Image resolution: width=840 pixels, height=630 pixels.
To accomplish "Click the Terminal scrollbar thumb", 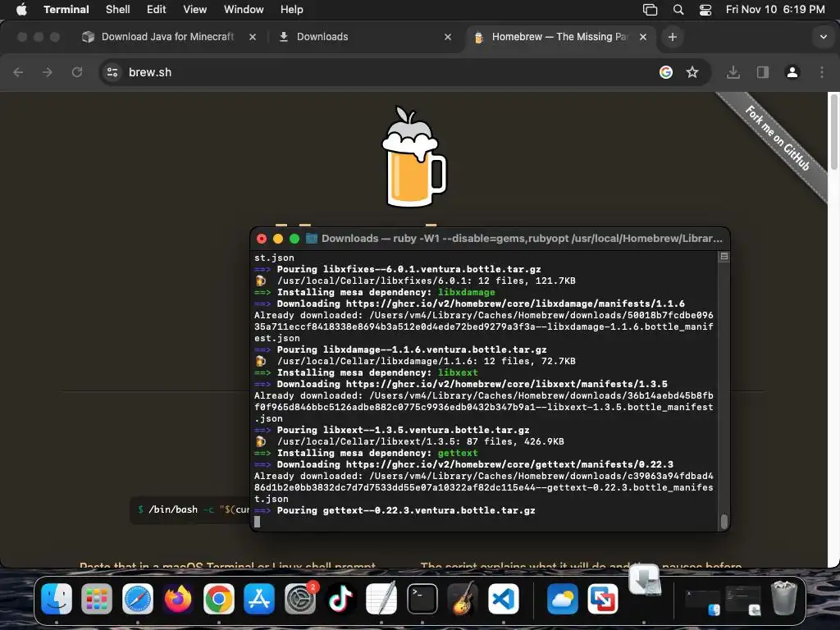I will [724, 521].
